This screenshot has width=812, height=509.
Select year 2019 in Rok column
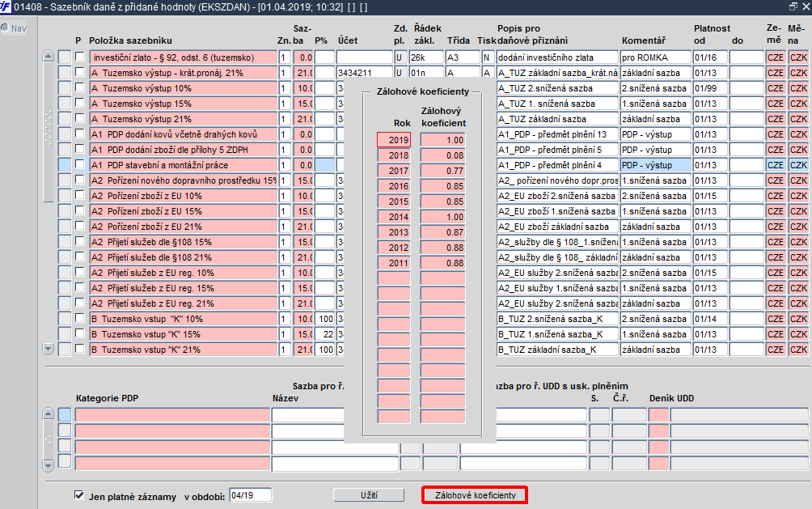[394, 140]
